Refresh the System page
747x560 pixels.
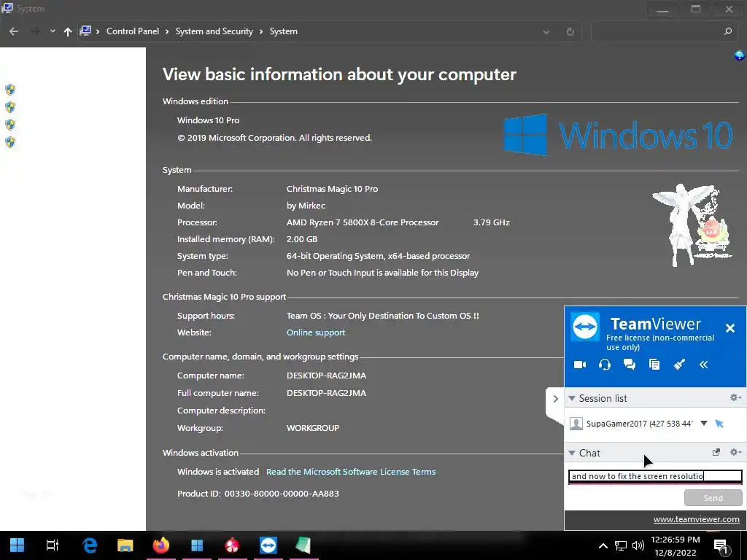[570, 32]
